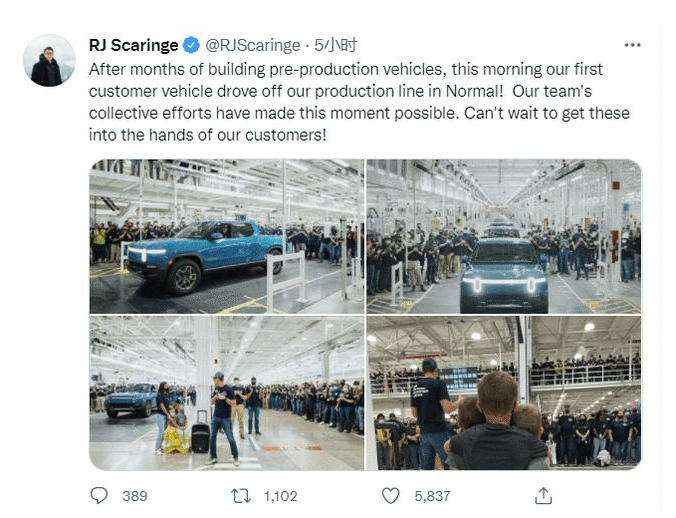Viewport: 676px width, 518px height.
Task: Click the blue verified badge
Action: tap(191, 46)
